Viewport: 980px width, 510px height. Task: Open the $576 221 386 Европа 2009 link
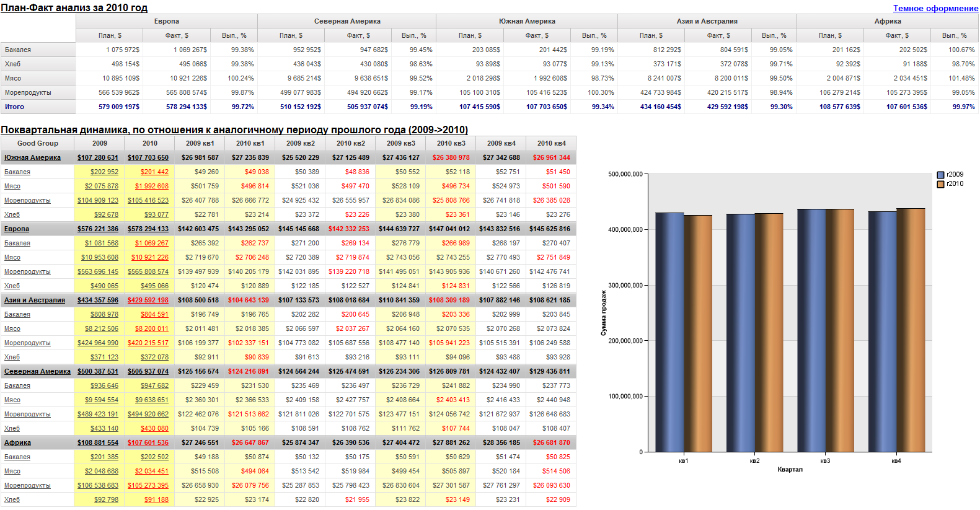(98, 229)
